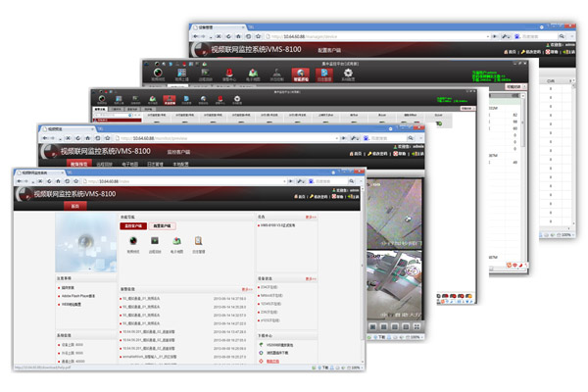Viewport: 588px width, 392px height.
Task: Open the 日志管理 log icon on home page
Action: coord(199,241)
